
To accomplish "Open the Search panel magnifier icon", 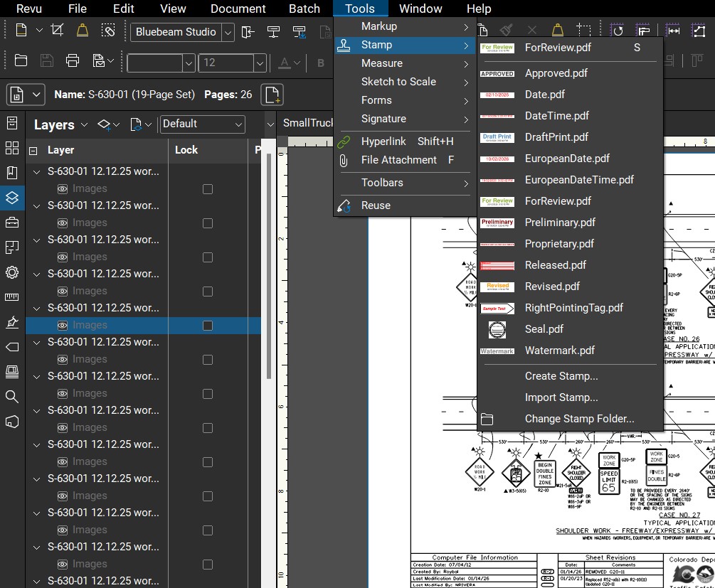I will tap(12, 397).
